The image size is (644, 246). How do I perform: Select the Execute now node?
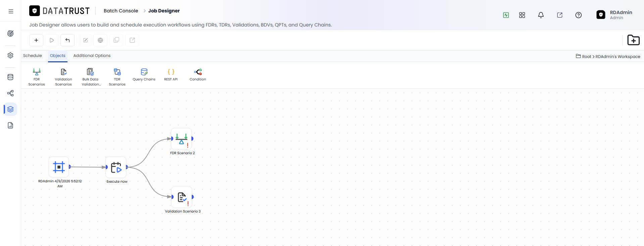116,167
